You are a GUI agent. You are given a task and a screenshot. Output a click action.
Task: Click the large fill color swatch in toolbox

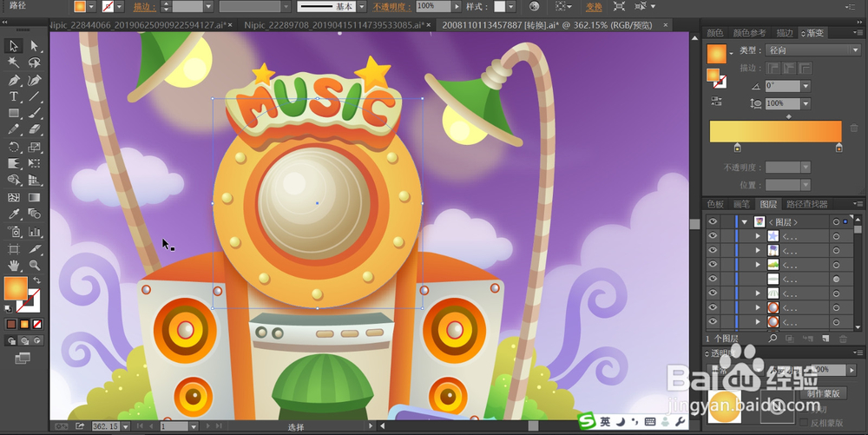(x=16, y=288)
